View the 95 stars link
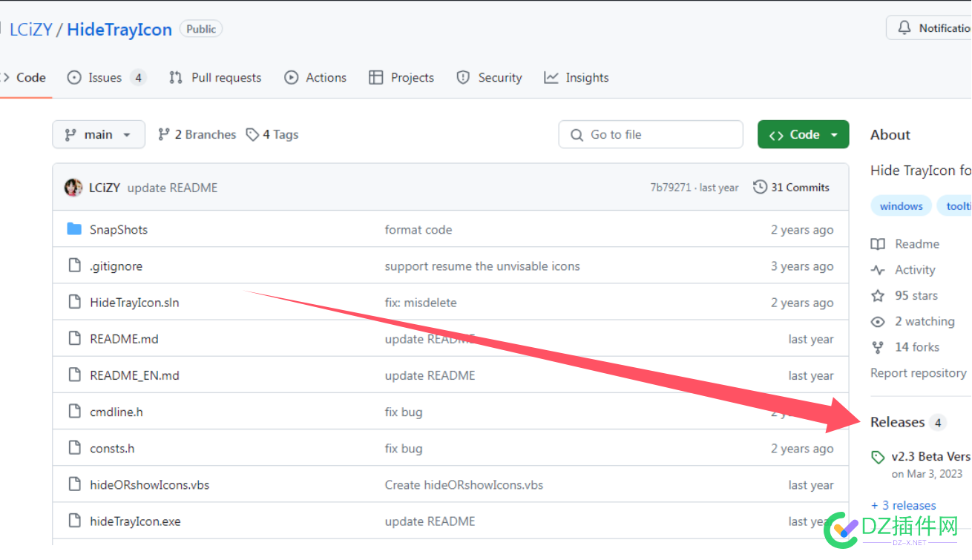This screenshot has width=972, height=560. [x=916, y=295]
